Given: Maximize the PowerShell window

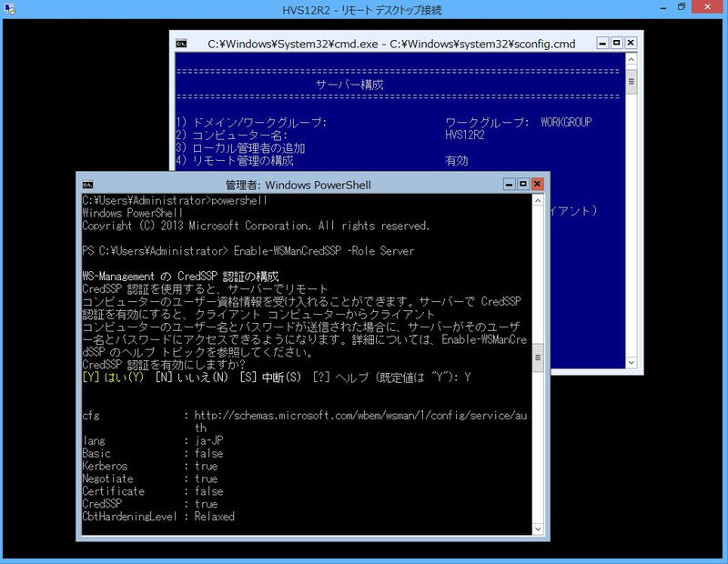Looking at the screenshot, I should [x=523, y=184].
